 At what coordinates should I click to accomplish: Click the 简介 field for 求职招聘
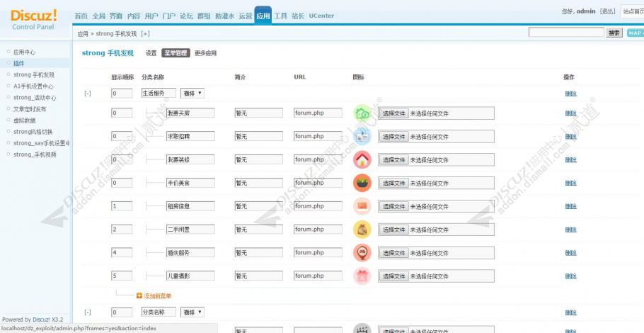point(259,136)
